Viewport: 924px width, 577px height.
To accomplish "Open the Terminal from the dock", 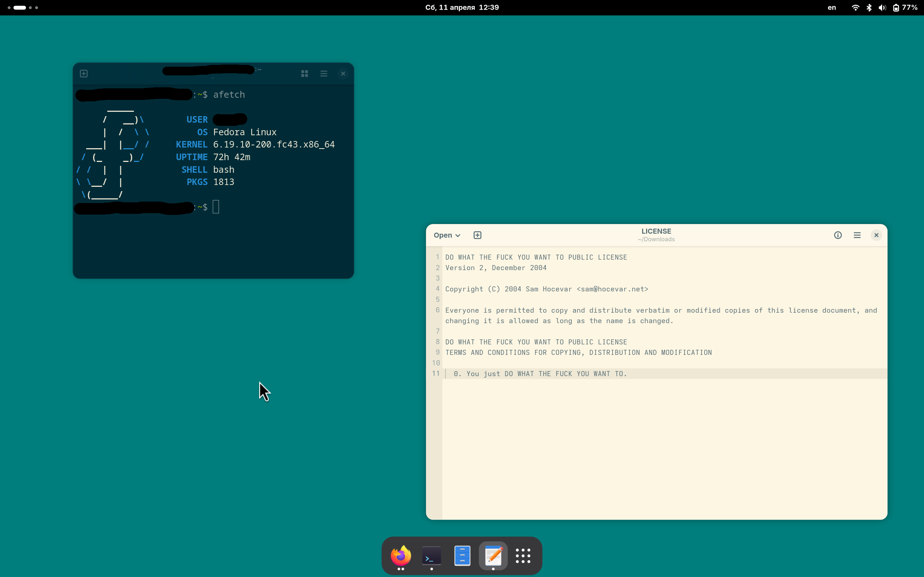I will pos(431,556).
